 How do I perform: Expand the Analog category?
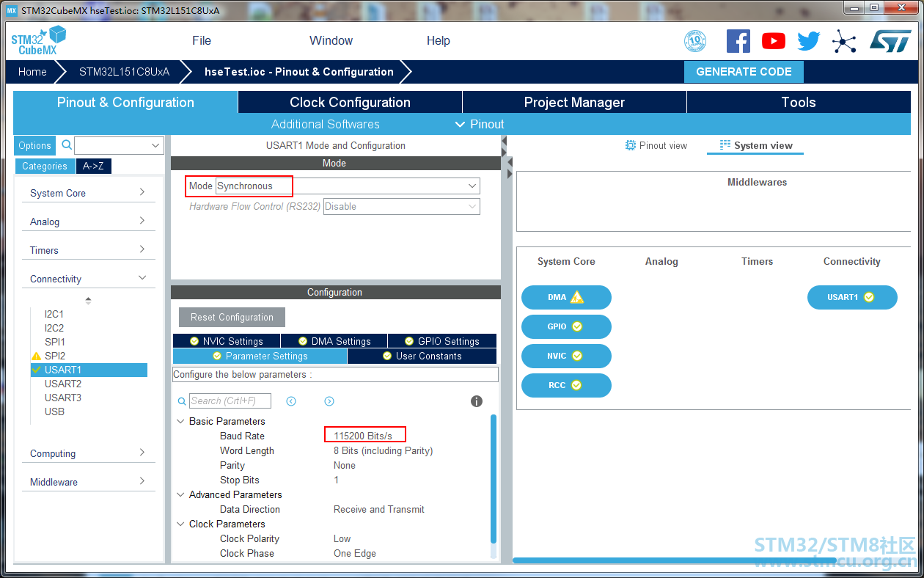click(88, 222)
